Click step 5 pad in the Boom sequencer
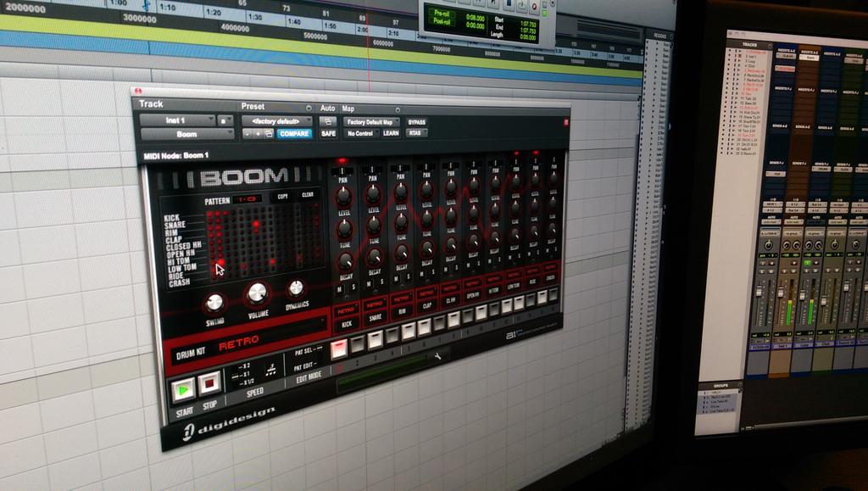Screen dimensions: 868x491 tap(408, 331)
